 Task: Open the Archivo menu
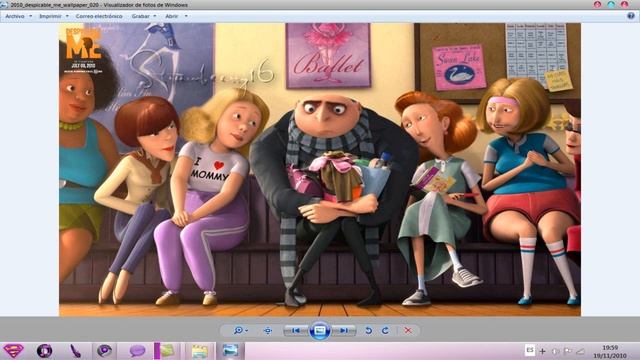[x=15, y=16]
